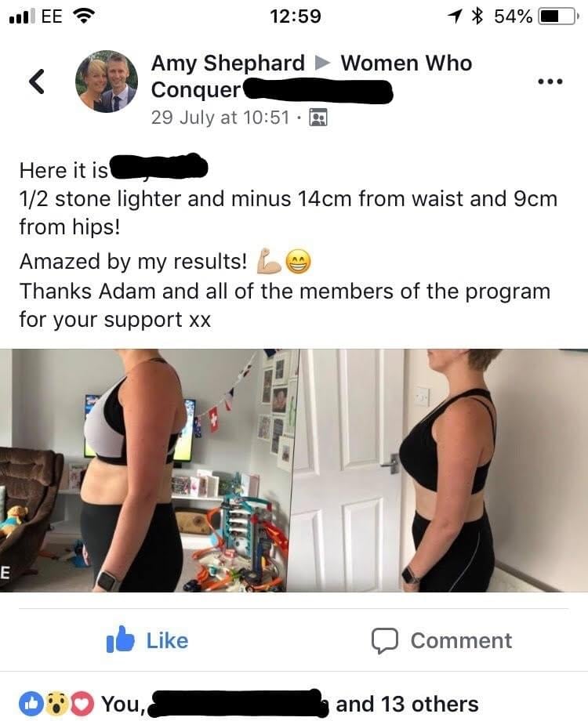Tap the Wi-Fi icon in status bar

pos(83,16)
